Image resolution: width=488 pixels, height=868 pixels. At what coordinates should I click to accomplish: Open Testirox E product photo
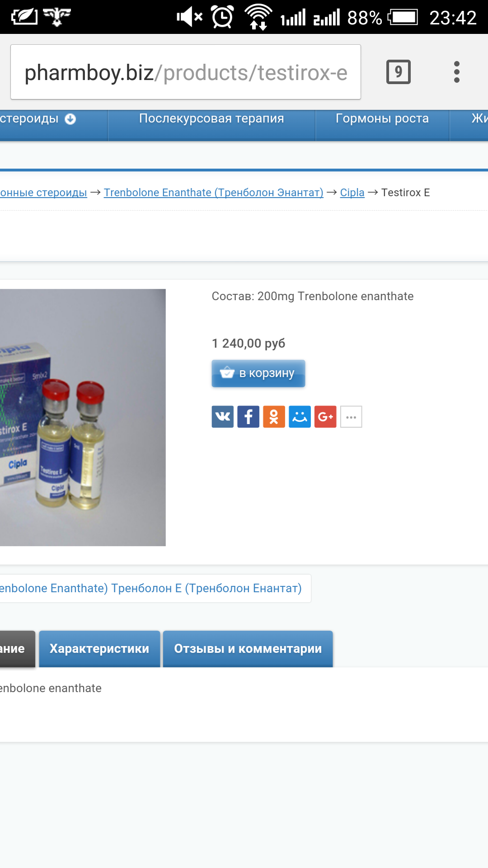[x=83, y=417]
